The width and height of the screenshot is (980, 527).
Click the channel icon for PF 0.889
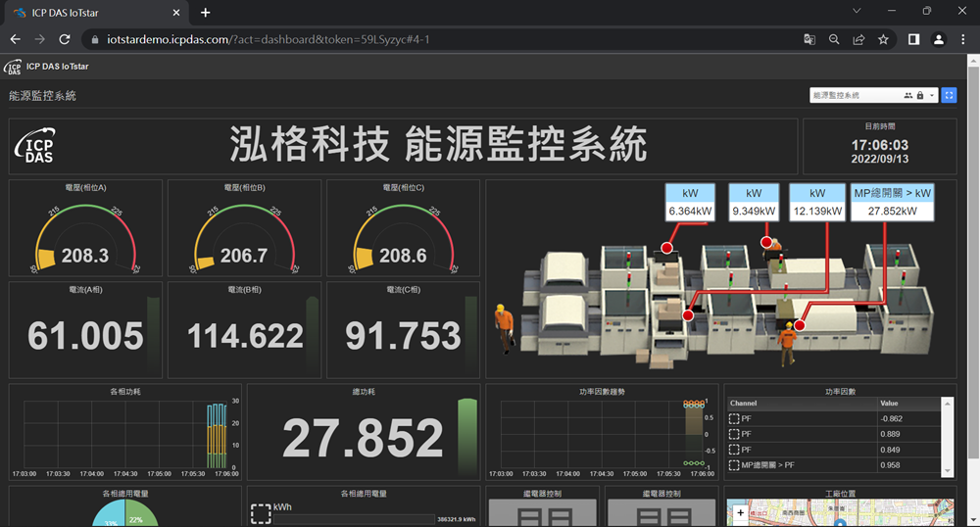pos(734,434)
